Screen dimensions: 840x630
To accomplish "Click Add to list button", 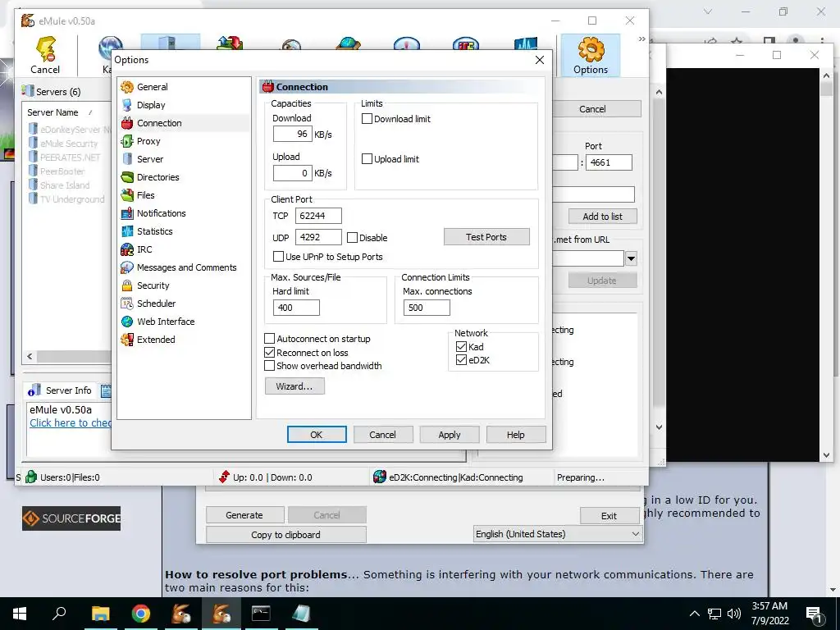I will 603,217.
